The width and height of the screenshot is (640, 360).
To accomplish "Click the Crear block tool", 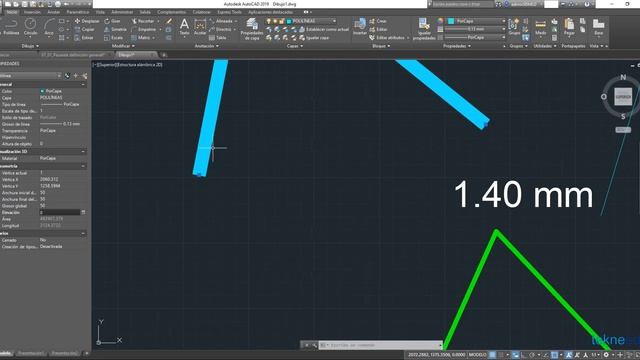I will tap(378, 21).
